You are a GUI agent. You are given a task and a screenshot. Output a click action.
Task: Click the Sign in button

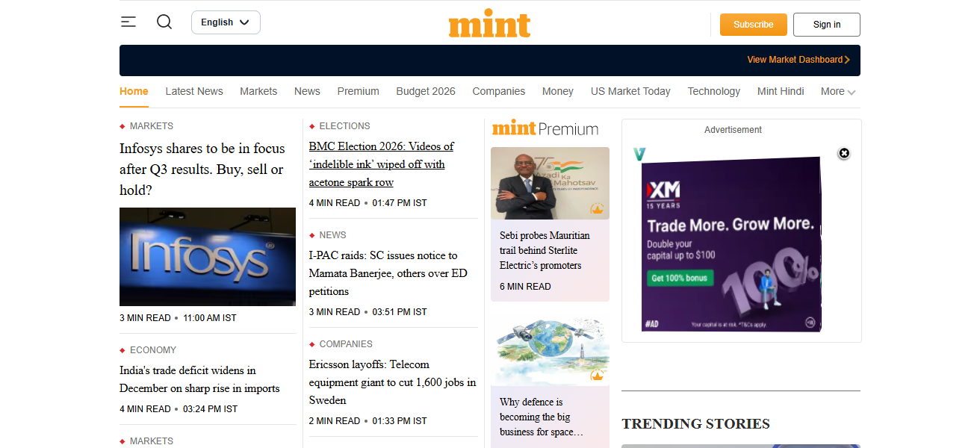(826, 25)
